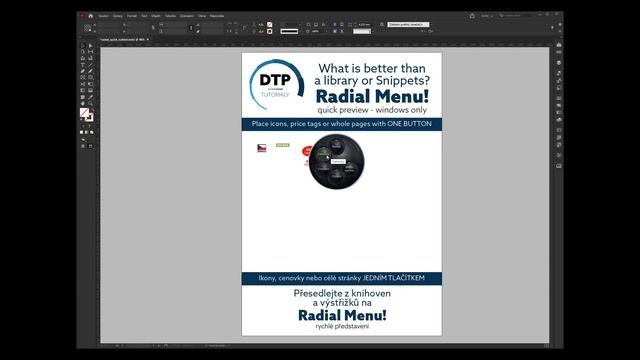This screenshot has height=360, width=640.
Task: Click the reference point locator grid
Action: click(87, 28)
